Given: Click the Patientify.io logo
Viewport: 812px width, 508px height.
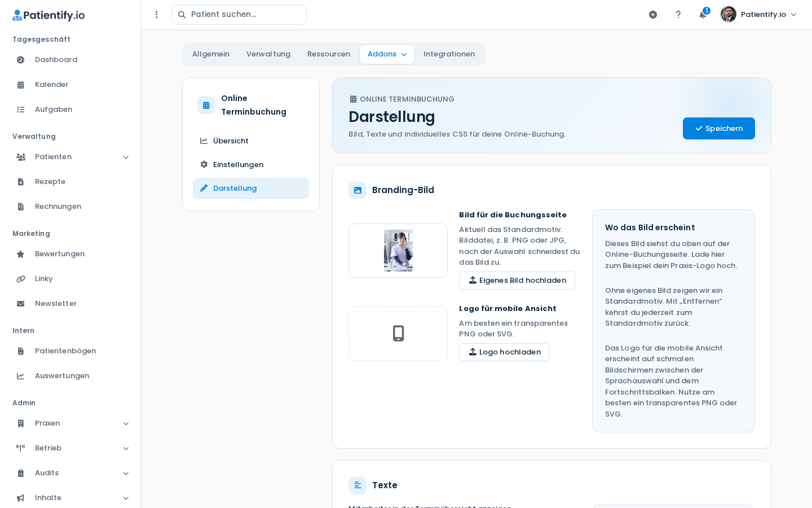Looking at the screenshot, I should pyautogui.click(x=48, y=15).
